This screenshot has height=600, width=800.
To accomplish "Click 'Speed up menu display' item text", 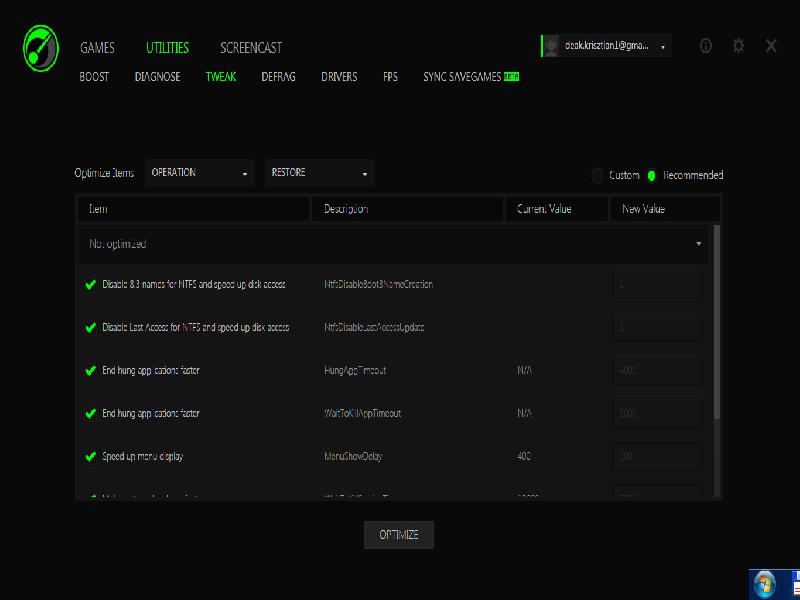I will click(x=142, y=456).
